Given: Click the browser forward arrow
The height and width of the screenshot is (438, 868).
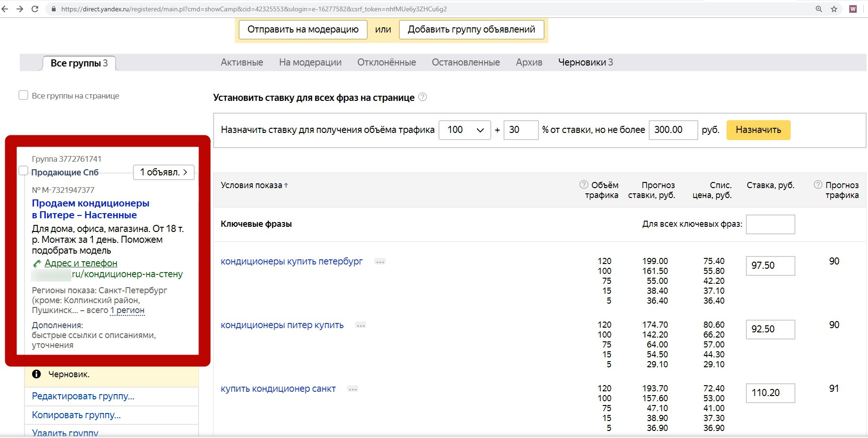Looking at the screenshot, I should [x=20, y=9].
